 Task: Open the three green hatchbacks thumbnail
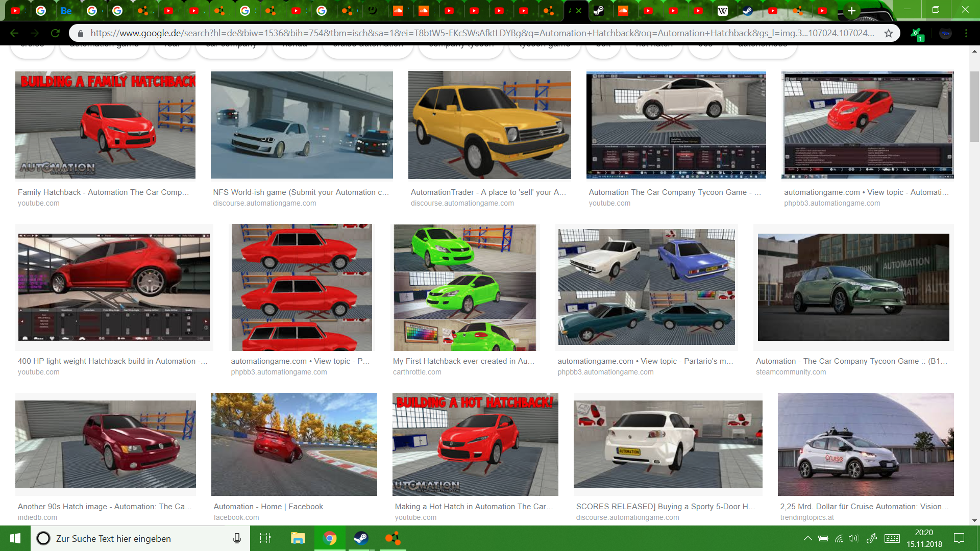click(x=465, y=287)
